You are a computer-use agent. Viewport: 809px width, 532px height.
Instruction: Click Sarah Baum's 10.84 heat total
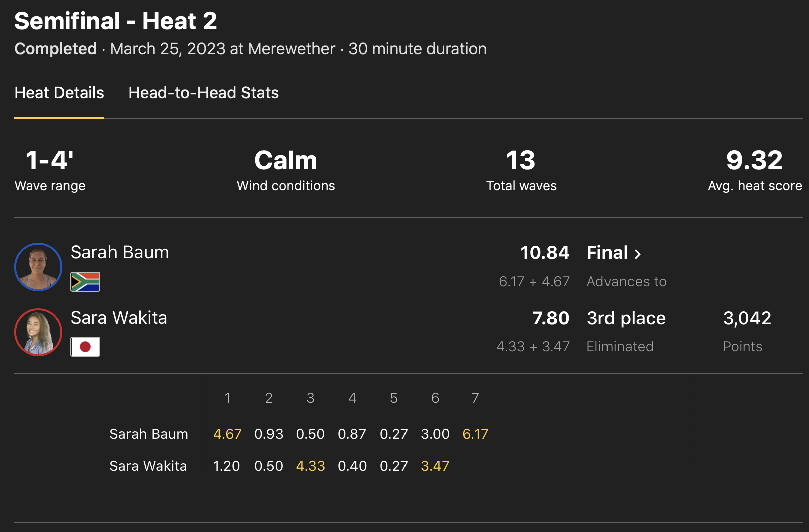point(545,253)
